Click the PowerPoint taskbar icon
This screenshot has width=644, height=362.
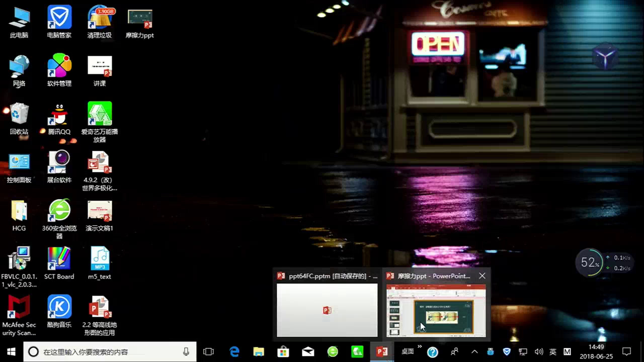coord(382,351)
